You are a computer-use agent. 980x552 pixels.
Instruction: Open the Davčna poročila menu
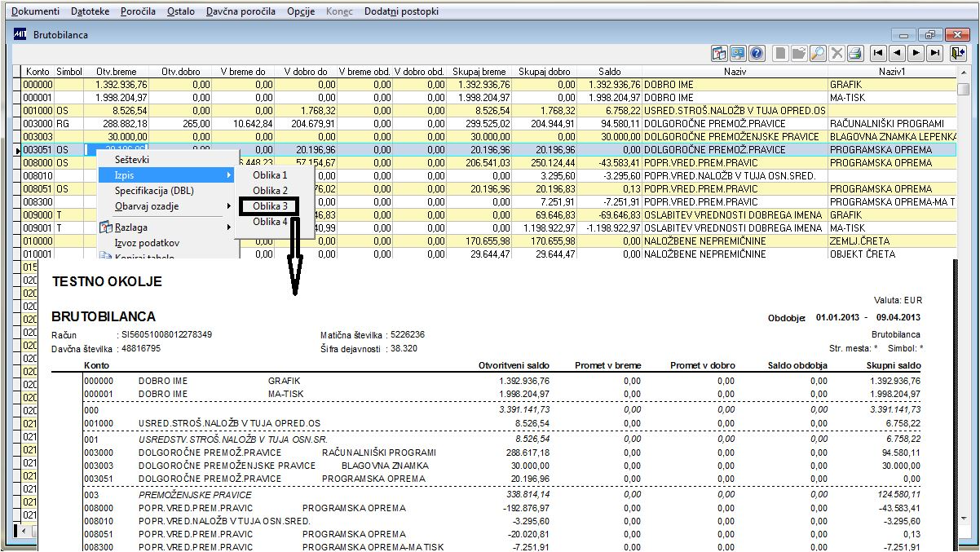pos(241,11)
